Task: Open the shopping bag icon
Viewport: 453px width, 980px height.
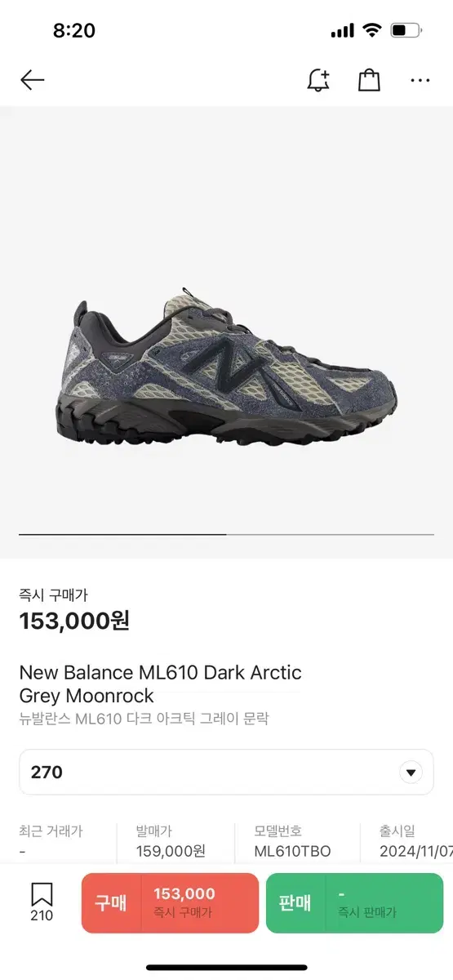Action: [369, 79]
